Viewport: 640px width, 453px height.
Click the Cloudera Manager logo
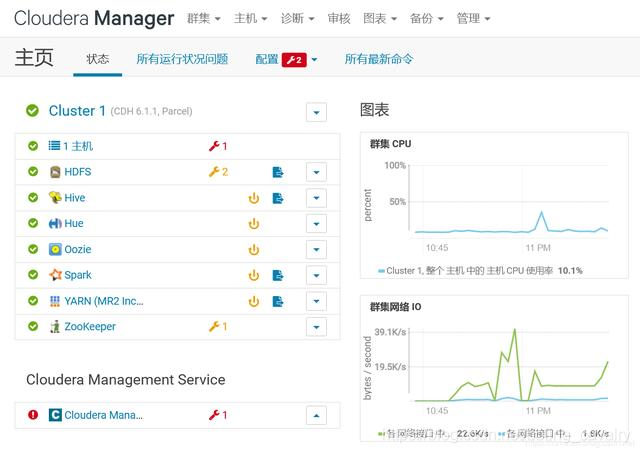pos(94,18)
